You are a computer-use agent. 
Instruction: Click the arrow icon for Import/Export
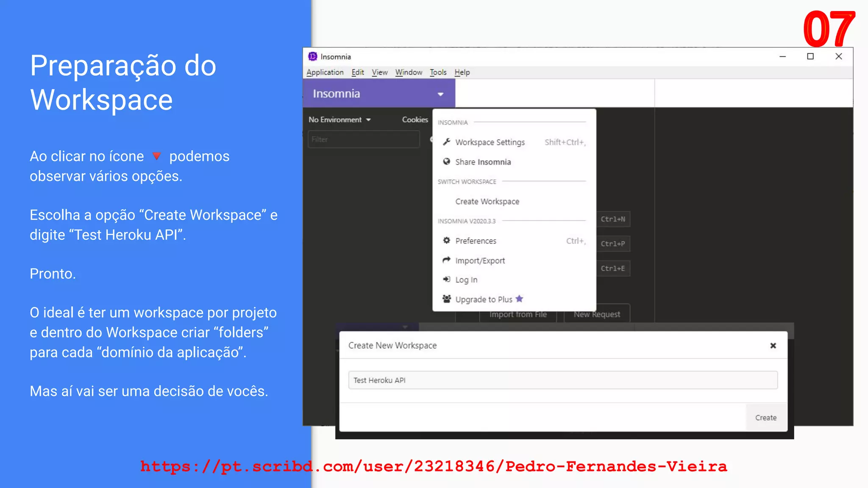tap(446, 260)
